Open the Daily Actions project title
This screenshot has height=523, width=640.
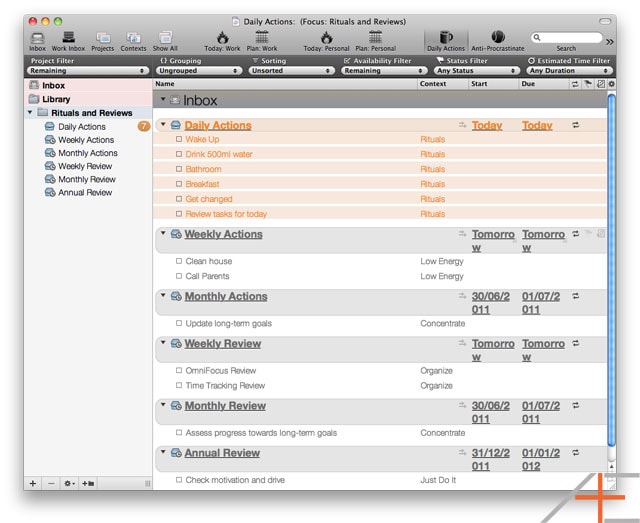(218, 125)
